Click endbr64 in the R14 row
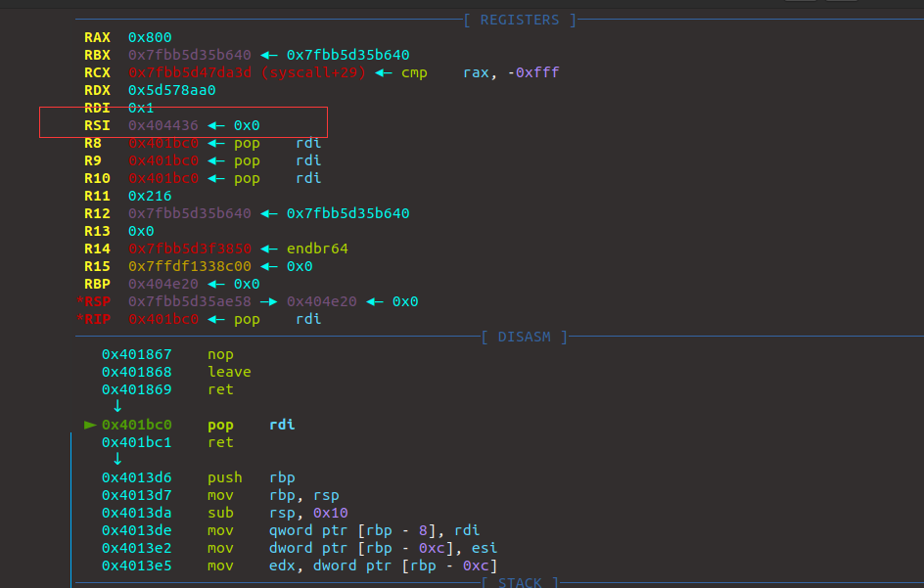 click(317, 249)
